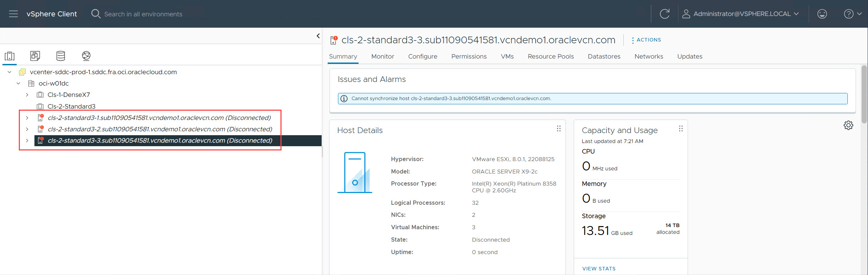Click the Disconnected state value
This screenshot has height=275, width=868.
pyautogui.click(x=491, y=240)
